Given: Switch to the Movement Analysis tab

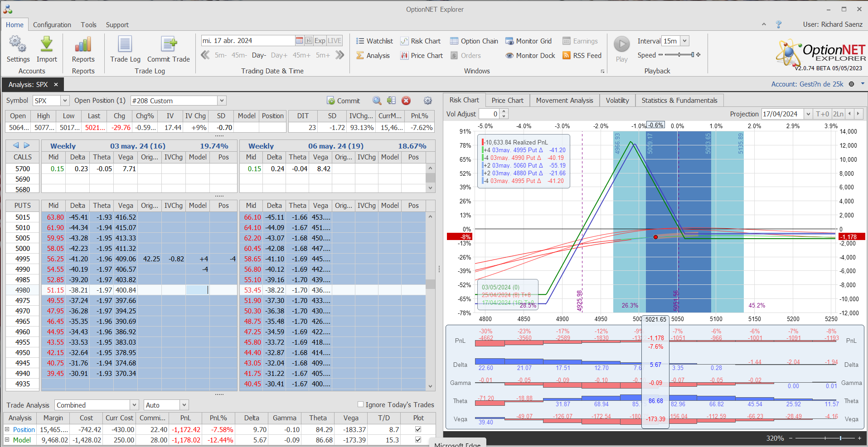Looking at the screenshot, I should [x=564, y=101].
